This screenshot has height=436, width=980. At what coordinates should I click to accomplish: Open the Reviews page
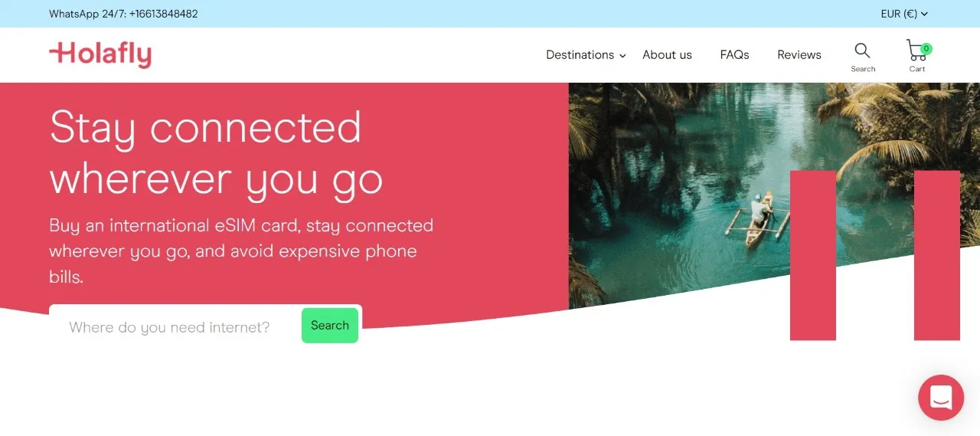[799, 55]
